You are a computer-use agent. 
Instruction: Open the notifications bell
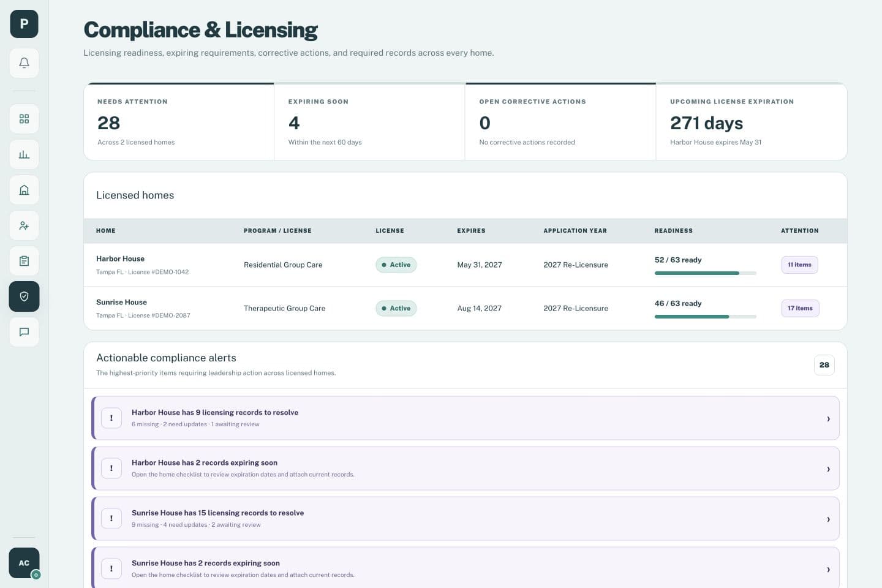(x=24, y=63)
